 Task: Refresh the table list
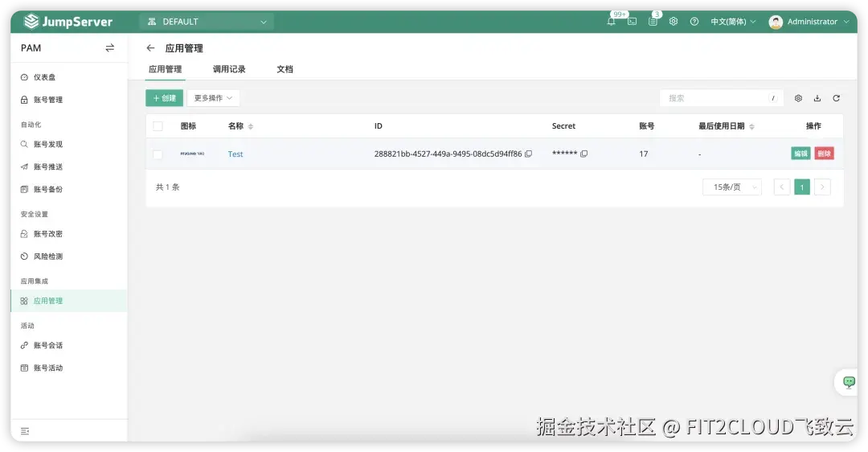836,98
